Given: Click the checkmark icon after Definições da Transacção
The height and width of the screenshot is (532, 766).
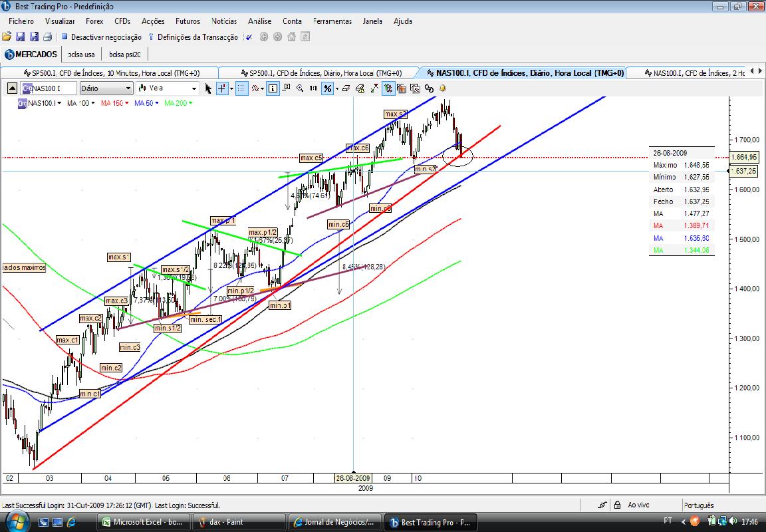Looking at the screenshot, I should tap(249, 37).
